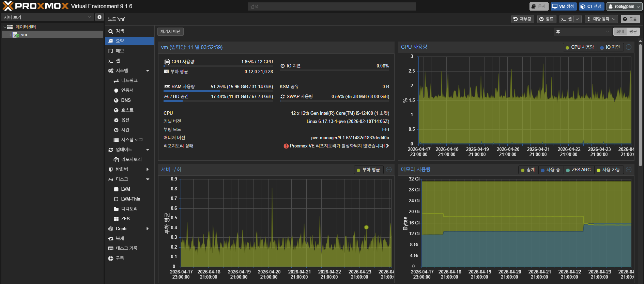The image size is (644, 284).
Task: Click the collapse icon on CPU usage chart
Action: 629,47
